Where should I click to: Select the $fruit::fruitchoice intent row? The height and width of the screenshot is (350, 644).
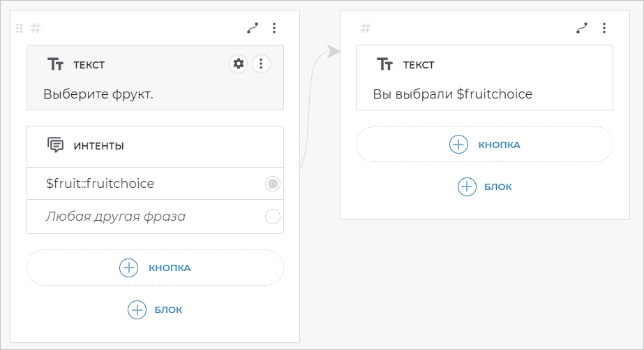(140, 184)
